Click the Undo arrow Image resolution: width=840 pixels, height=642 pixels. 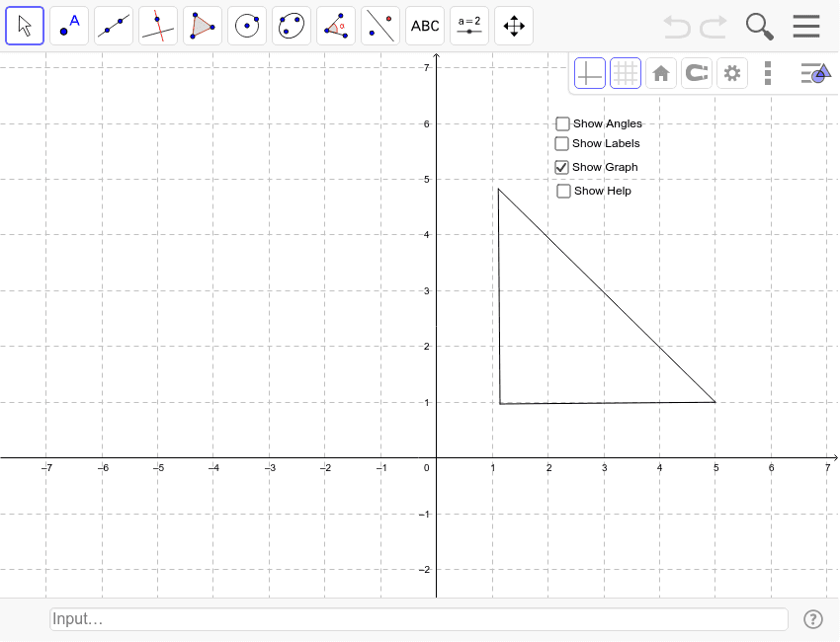[677, 27]
